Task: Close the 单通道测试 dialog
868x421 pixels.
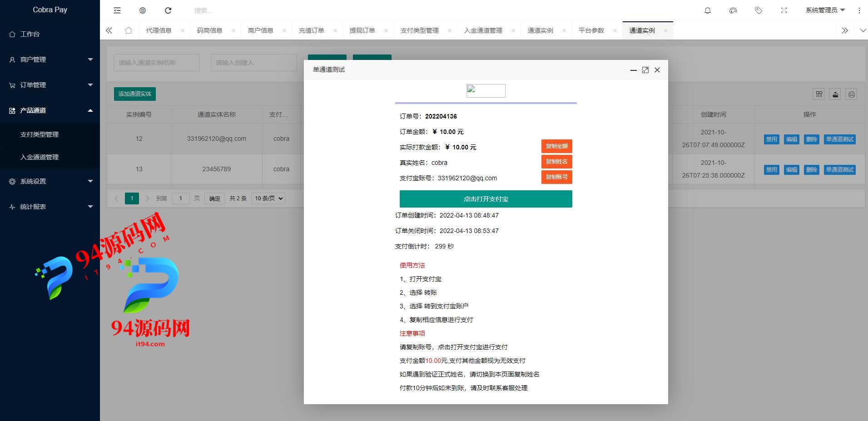Action: click(x=657, y=70)
